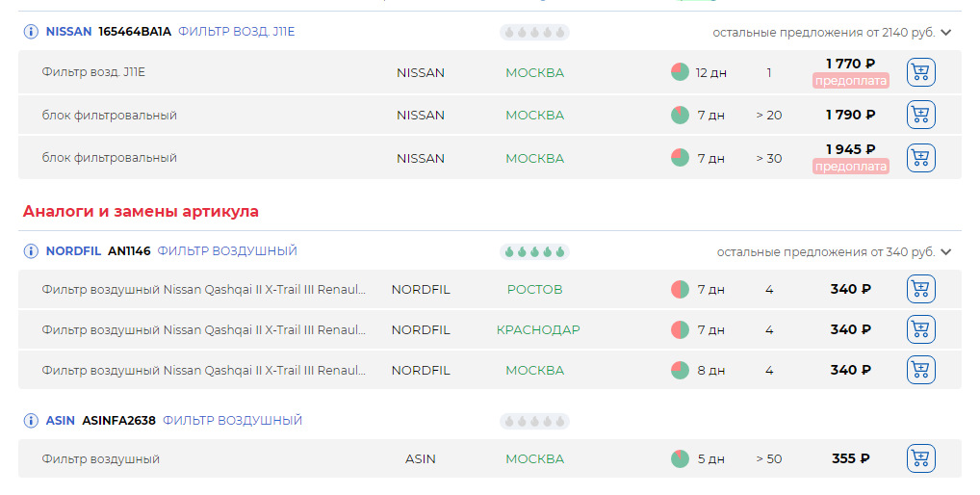Open ASIN ФИЛЬТР ВОЗДУШНЫЙ product link

pyautogui.click(x=233, y=421)
